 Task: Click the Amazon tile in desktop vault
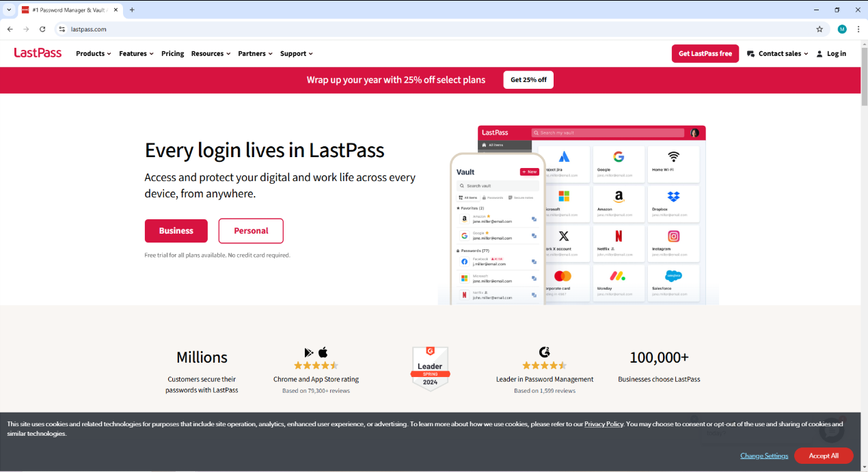tap(618, 204)
